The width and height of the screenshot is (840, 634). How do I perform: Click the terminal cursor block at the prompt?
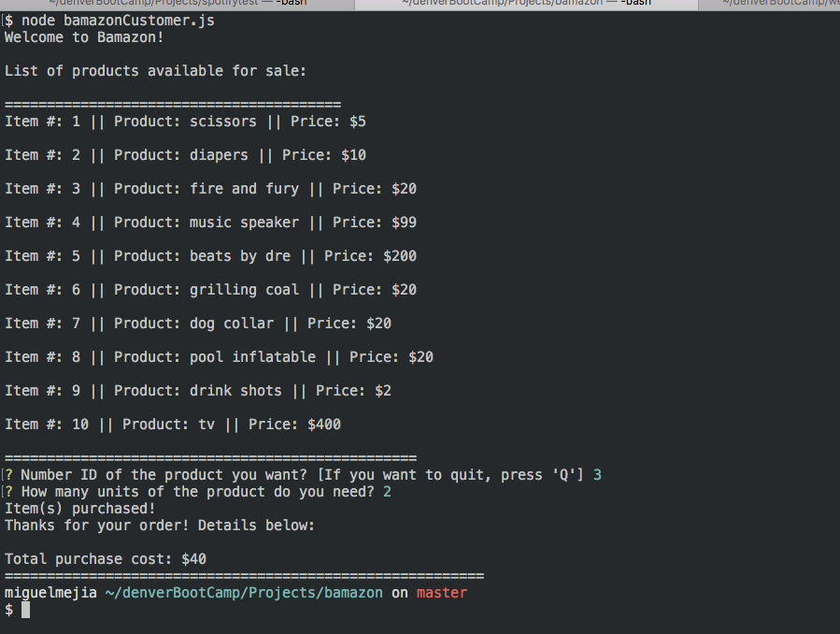click(26, 610)
